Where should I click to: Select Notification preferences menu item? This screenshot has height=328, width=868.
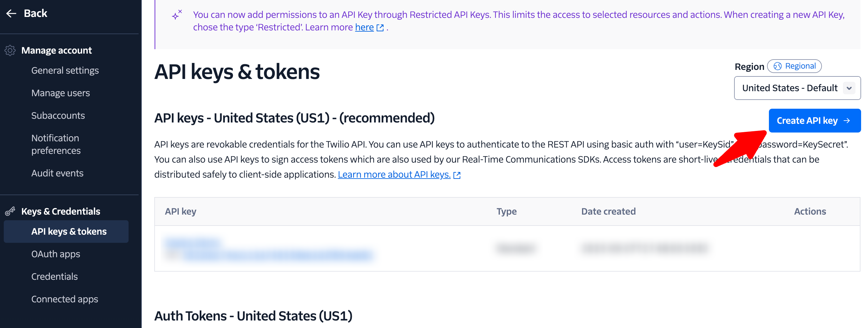tap(56, 144)
